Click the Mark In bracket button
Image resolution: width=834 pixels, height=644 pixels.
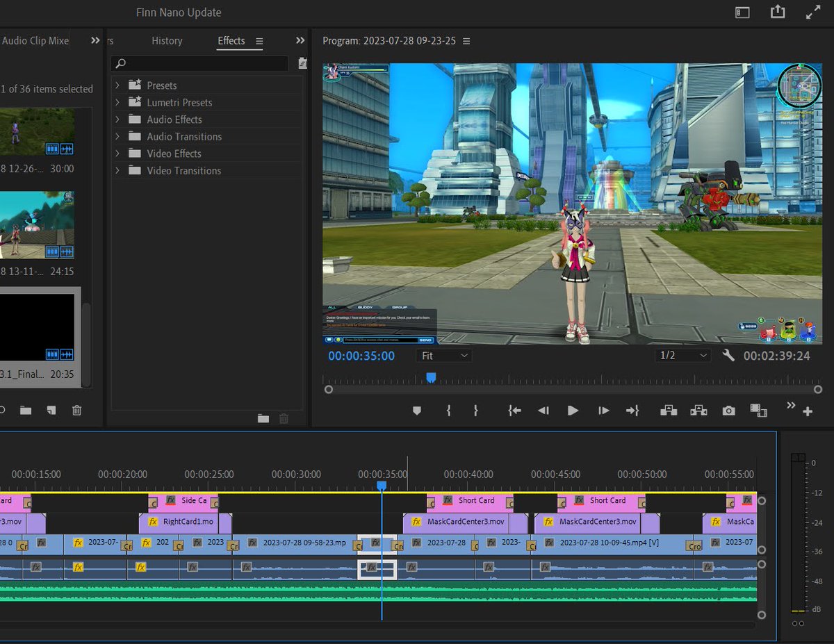[x=448, y=411]
